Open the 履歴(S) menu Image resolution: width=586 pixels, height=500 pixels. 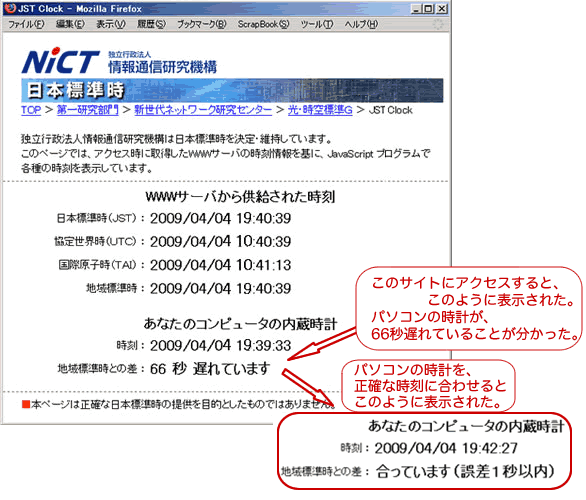click(151, 24)
